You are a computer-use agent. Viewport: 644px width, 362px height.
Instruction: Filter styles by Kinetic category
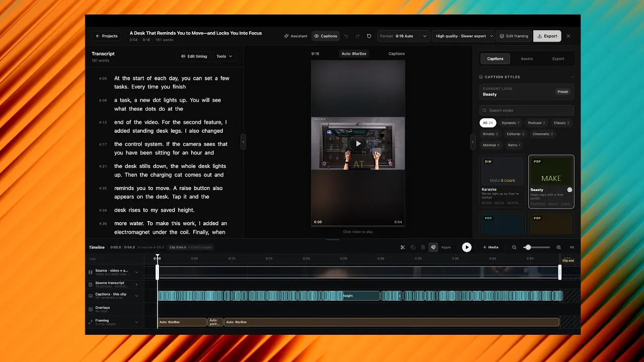490,134
